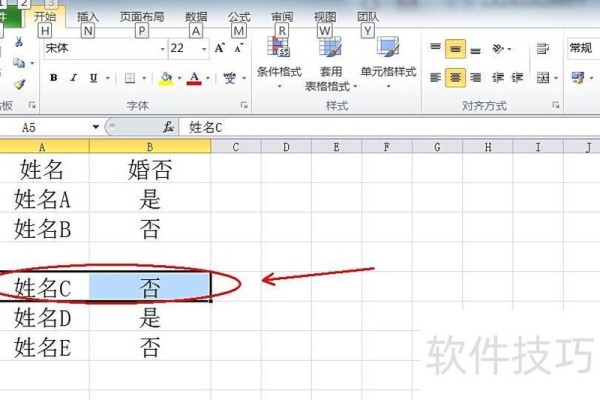Click the Cut scissors icon
The width and height of the screenshot is (600, 400).
click(19, 41)
